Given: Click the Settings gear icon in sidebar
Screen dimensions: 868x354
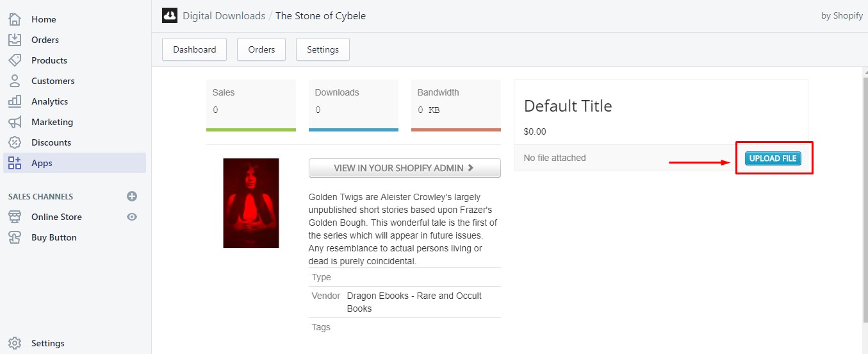Looking at the screenshot, I should coord(15,343).
